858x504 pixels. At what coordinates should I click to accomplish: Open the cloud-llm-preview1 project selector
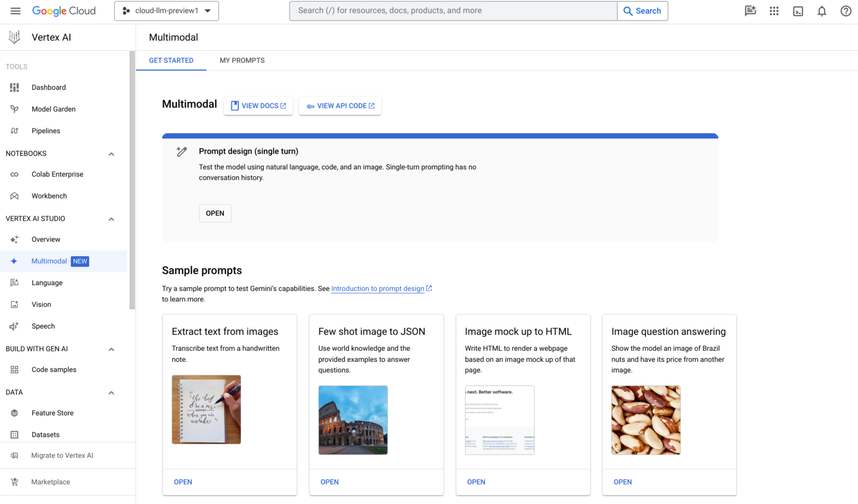coord(166,11)
